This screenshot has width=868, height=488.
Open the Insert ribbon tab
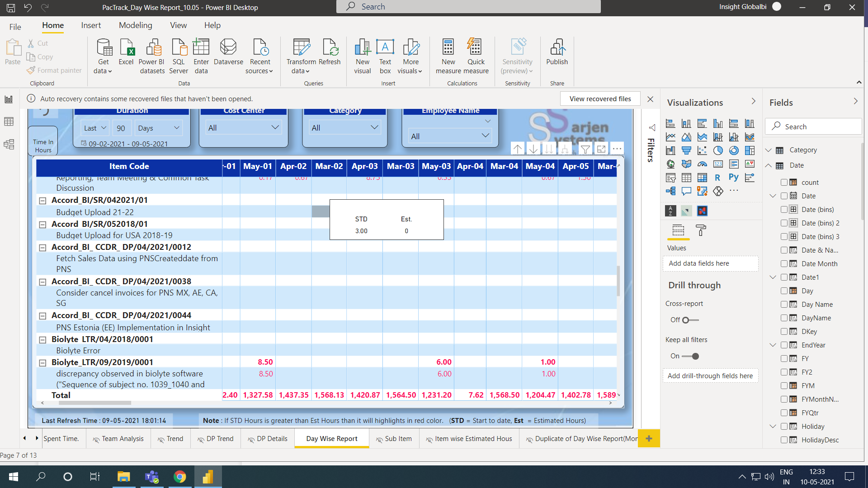(91, 25)
